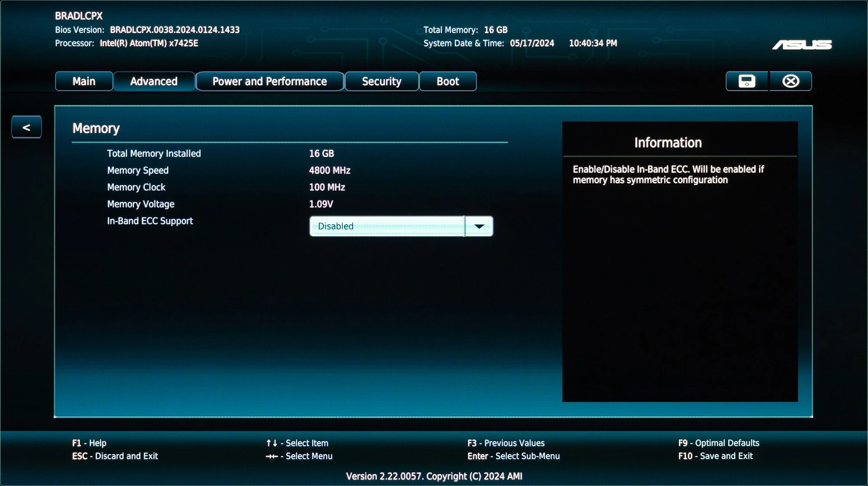868x486 pixels.
Task: Click the 16 GB installed memory value
Action: [x=322, y=154]
